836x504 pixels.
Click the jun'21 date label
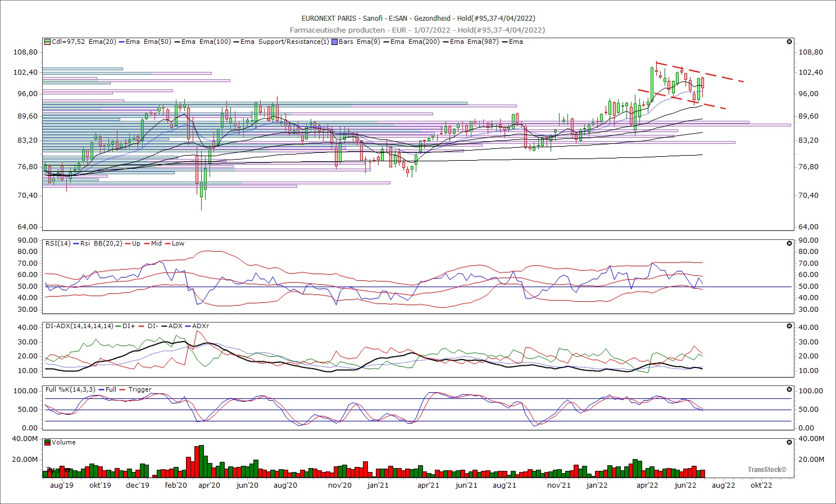(466, 485)
